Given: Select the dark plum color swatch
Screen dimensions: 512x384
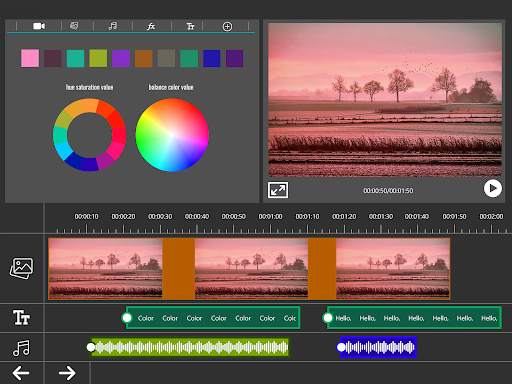Looking at the screenshot, I should 53,58.
